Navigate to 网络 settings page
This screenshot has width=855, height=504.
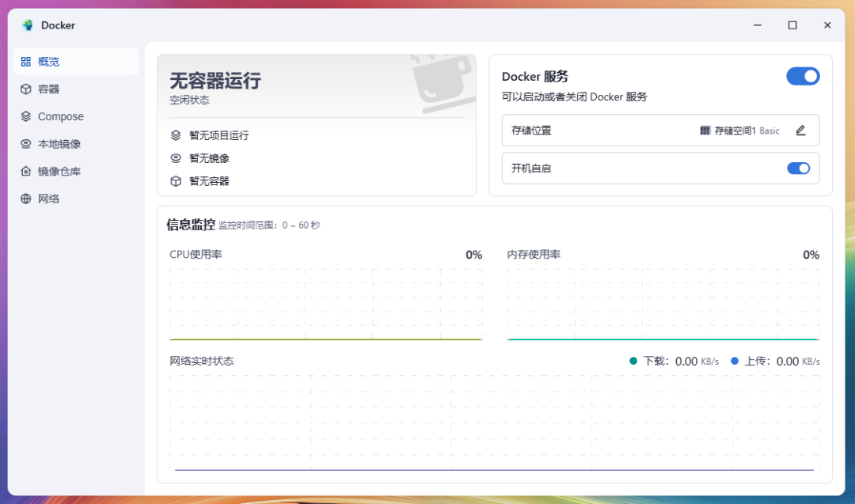coord(76,199)
